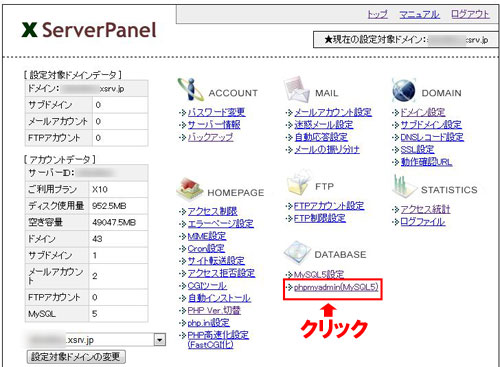Open the 自動応答設定 link
The height and width of the screenshot is (367, 500).
tap(321, 137)
